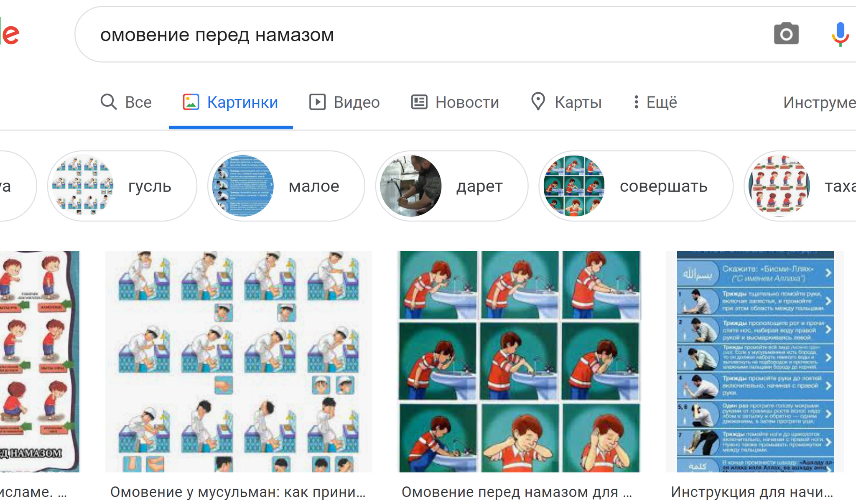Viewport: 856px width, 504px height.
Task: Click the дарет chip photo thumbnail
Action: (x=411, y=186)
